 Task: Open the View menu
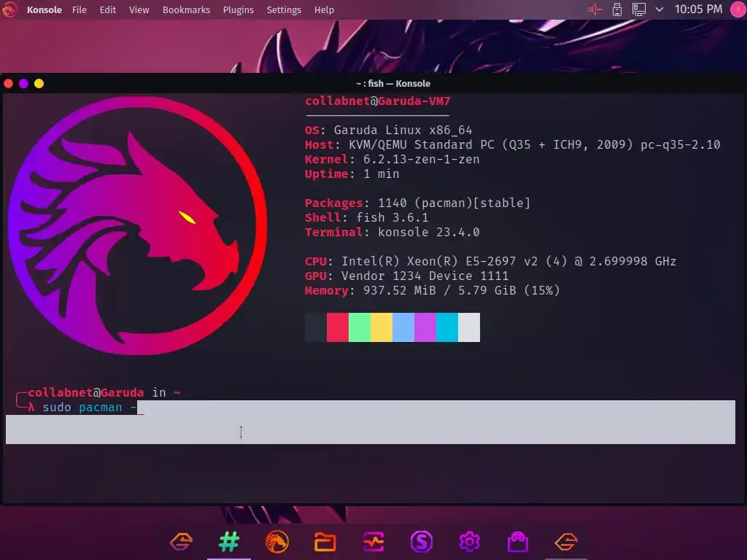click(139, 10)
